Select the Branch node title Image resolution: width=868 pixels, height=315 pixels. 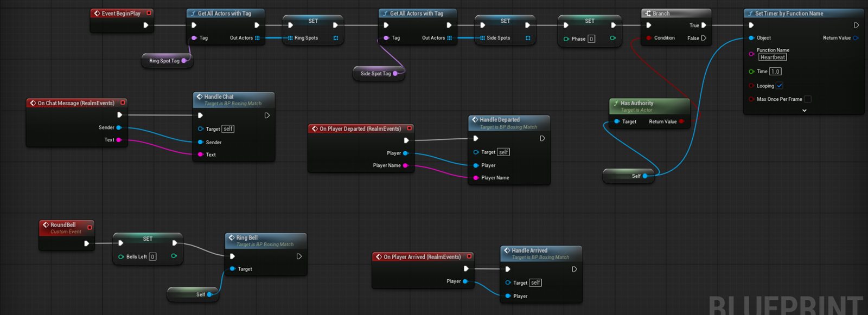(661, 14)
